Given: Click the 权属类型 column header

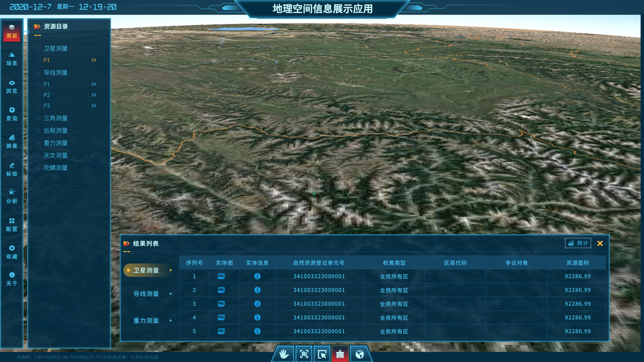Looking at the screenshot, I should (x=394, y=262).
